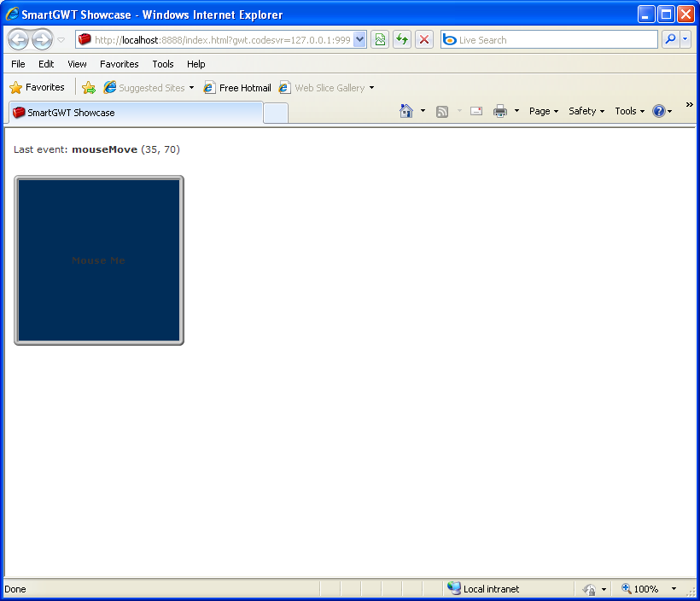Viewport: 700px width, 601px height.
Task: Click the Read Mail envelope icon
Action: (476, 111)
